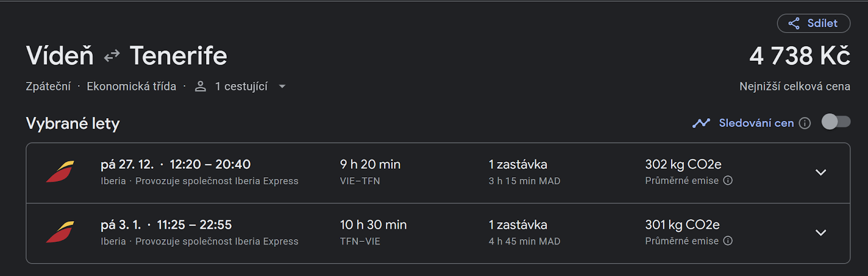Screen dimensions: 868x276
Task: Click the price tracking graph icon
Action: 701,123
